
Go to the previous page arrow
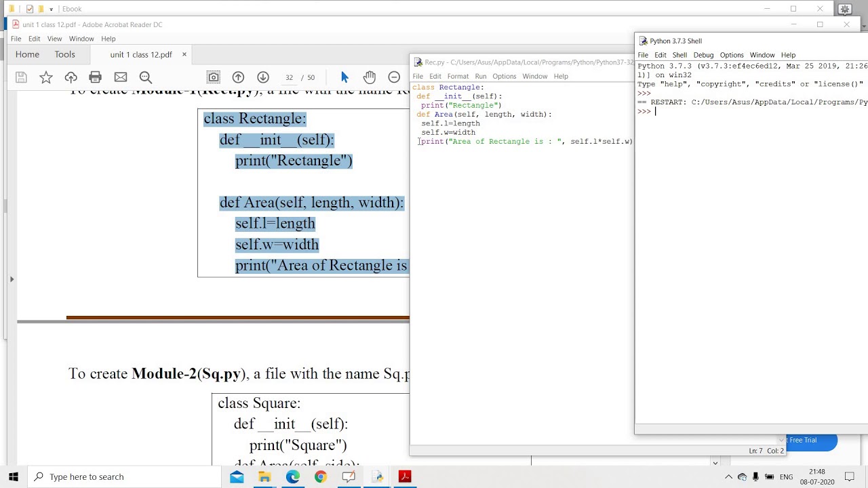pos(238,77)
